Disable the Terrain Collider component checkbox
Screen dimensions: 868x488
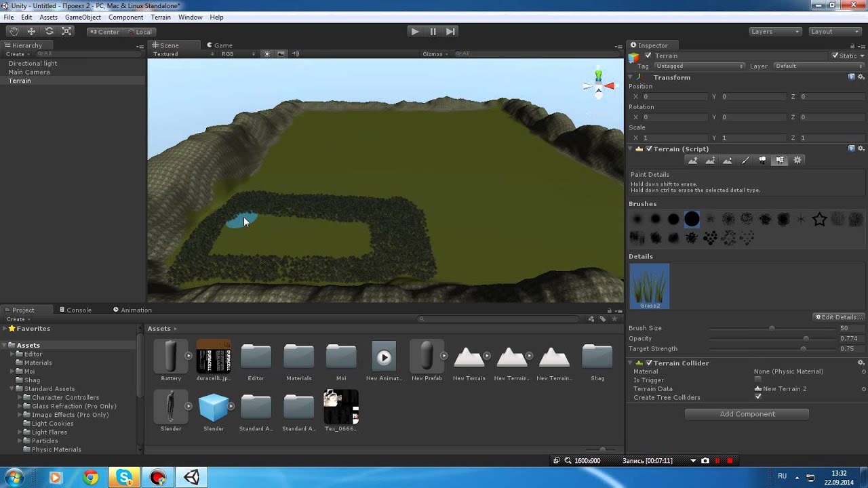(649, 363)
